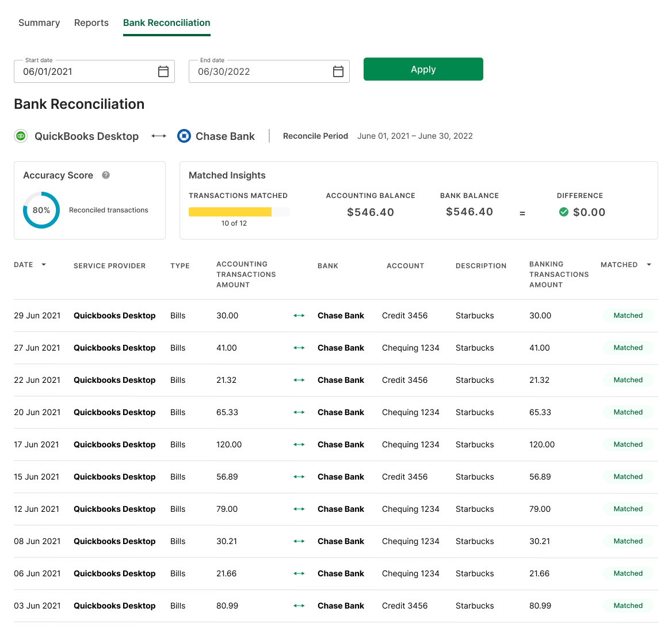
Task: Click the arrow between QuickBooks Desktop and Chase Bank
Action: pos(159,136)
